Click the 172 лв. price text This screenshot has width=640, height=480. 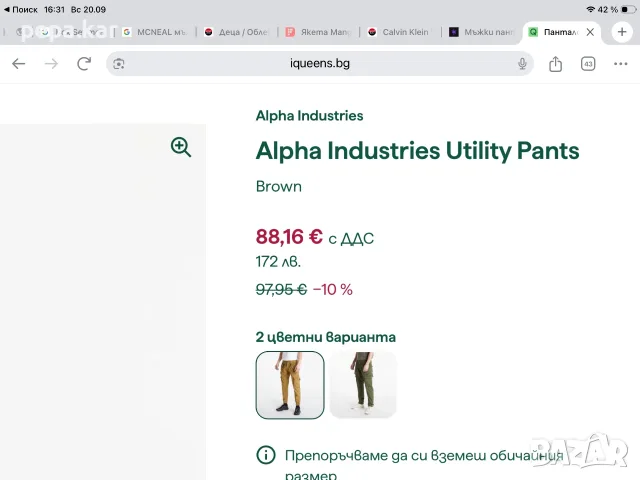coord(278,262)
